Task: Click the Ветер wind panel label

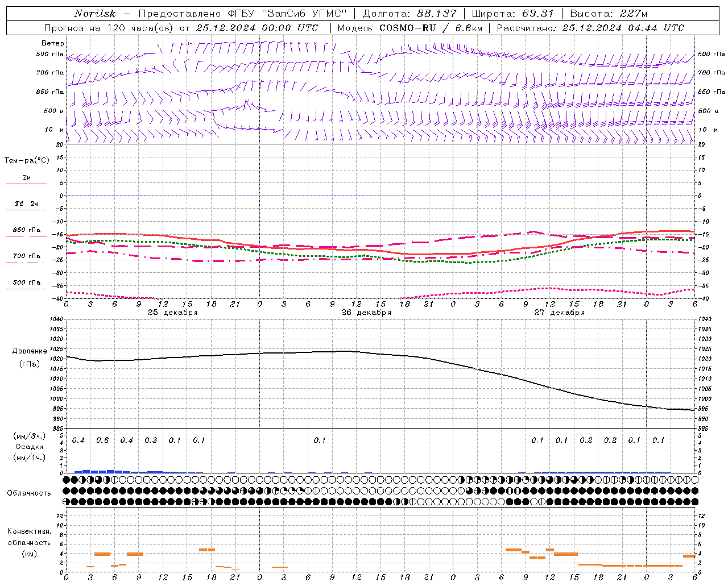Action: 53,43
